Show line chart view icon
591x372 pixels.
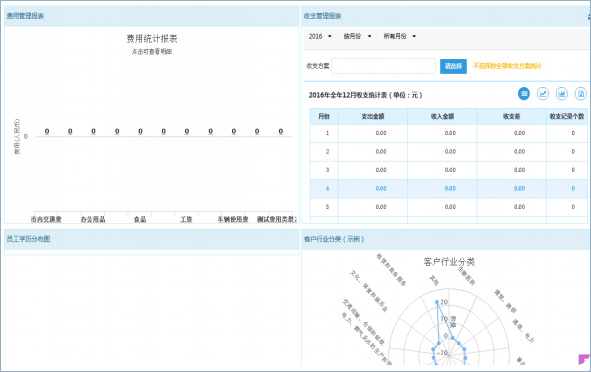point(543,93)
